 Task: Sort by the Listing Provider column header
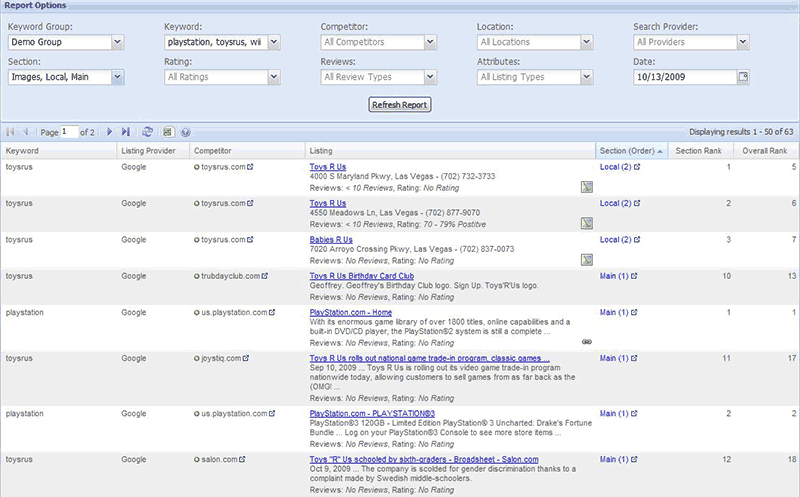pyautogui.click(x=153, y=151)
